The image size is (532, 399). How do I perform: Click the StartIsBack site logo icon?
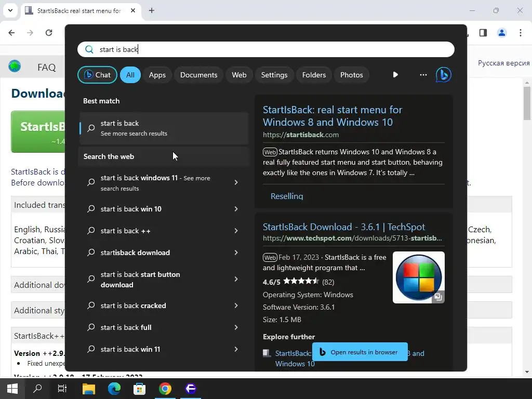[15, 66]
